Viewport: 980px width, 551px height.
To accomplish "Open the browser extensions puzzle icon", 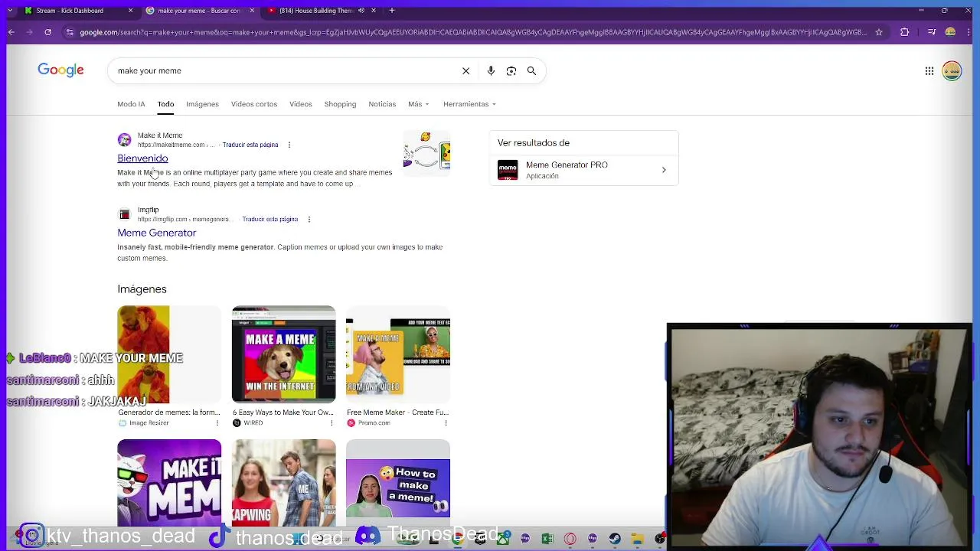I will pos(905,32).
